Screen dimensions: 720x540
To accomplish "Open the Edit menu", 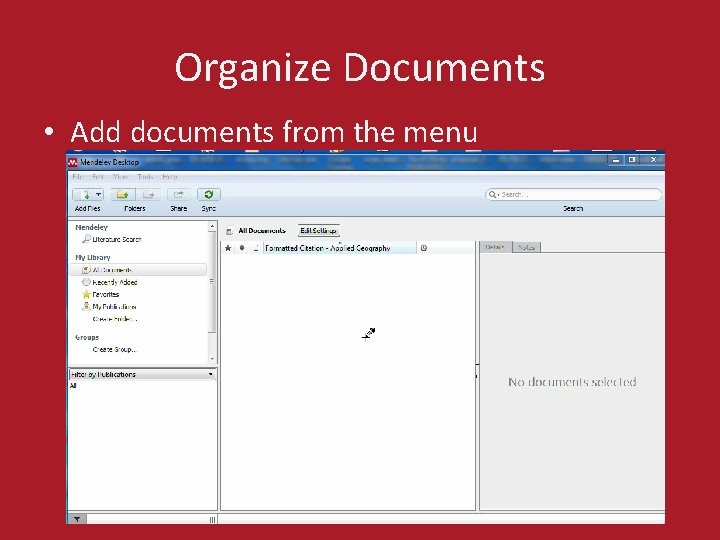I will tap(98, 177).
